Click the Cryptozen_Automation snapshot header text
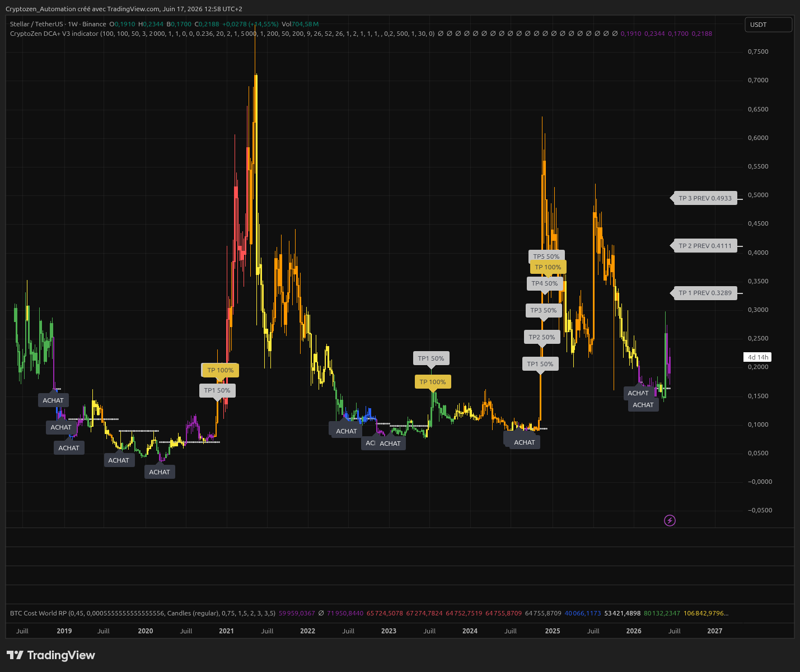Image resolution: width=800 pixels, height=672 pixels. point(124,9)
